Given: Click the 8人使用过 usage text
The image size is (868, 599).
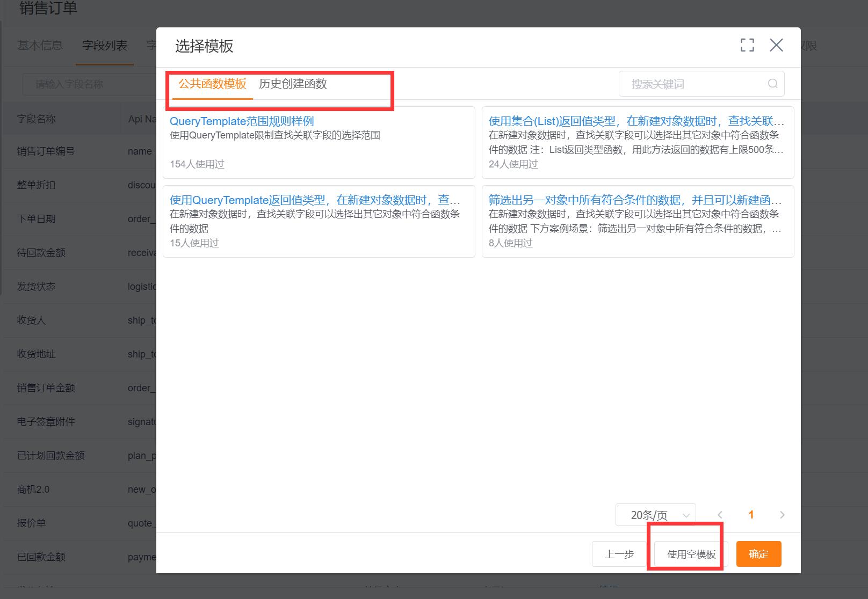Looking at the screenshot, I should pyautogui.click(x=510, y=243).
